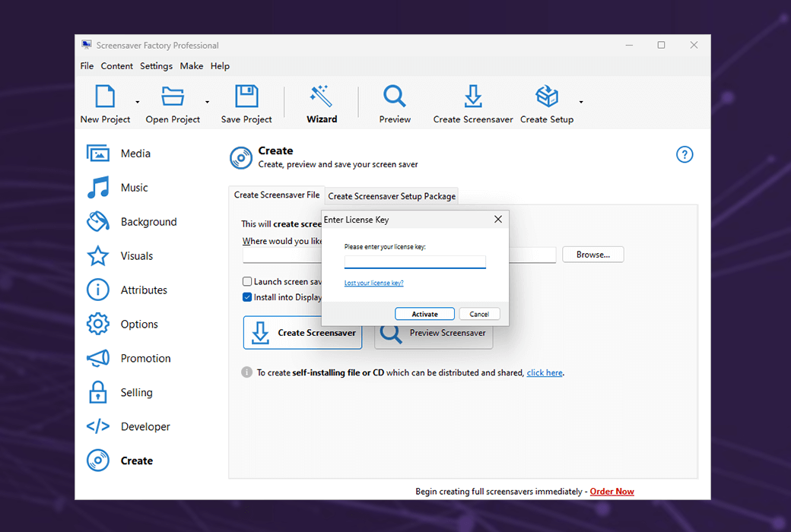Click the Create Screensaver toolbar icon
The width and height of the screenshot is (791, 532).
pos(472,96)
